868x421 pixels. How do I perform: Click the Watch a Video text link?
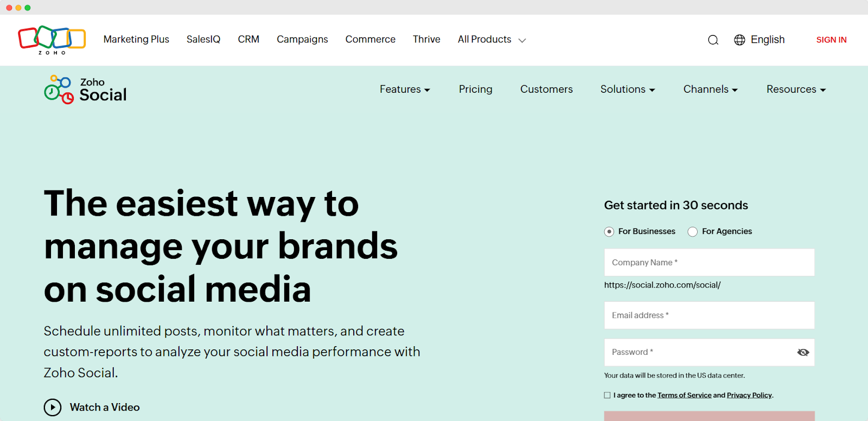(x=105, y=407)
